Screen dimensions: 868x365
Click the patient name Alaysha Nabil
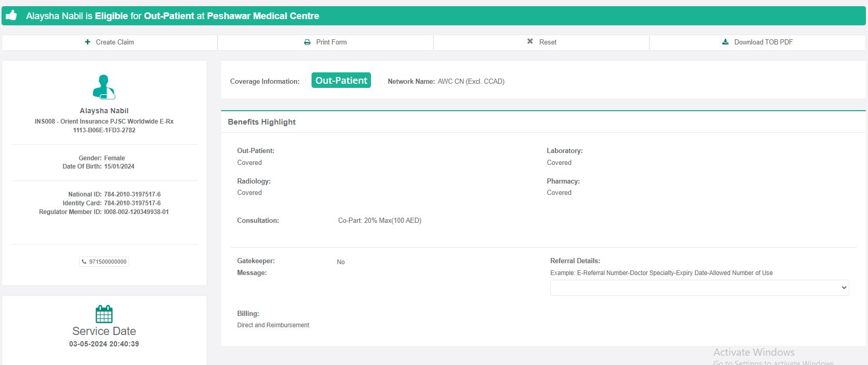[x=104, y=111]
